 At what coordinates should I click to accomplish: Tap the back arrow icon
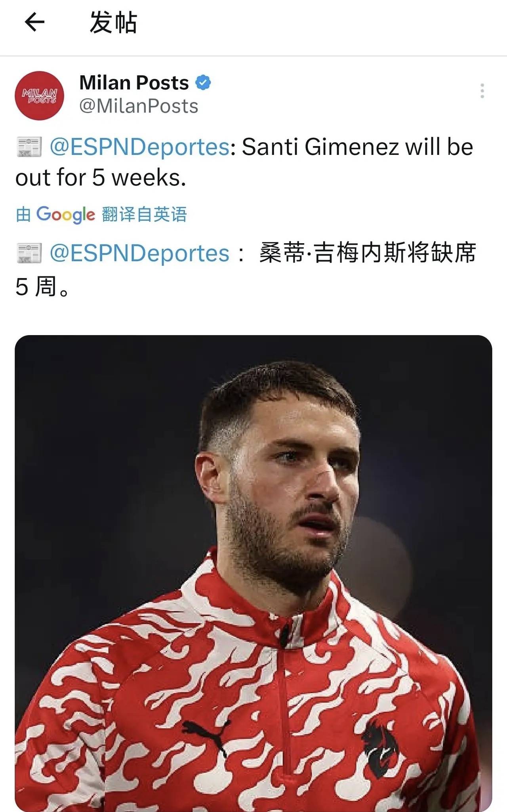tap(34, 22)
